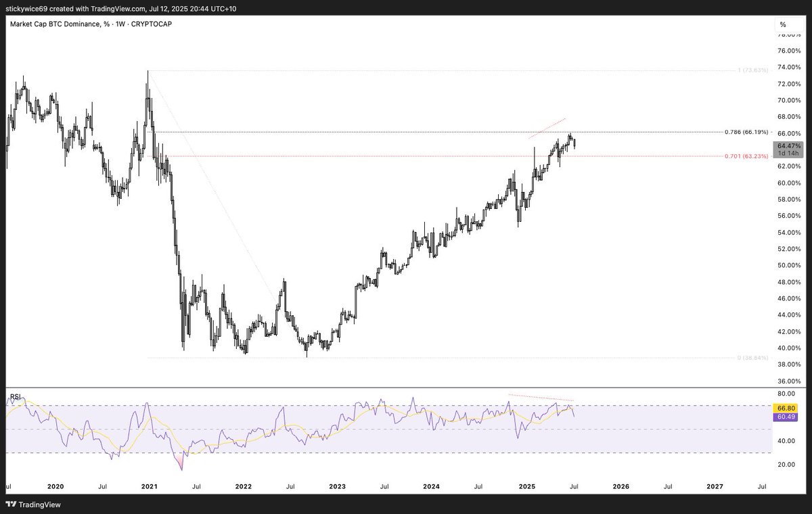
Task: Click the 2023 time axis label
Action: point(337,486)
